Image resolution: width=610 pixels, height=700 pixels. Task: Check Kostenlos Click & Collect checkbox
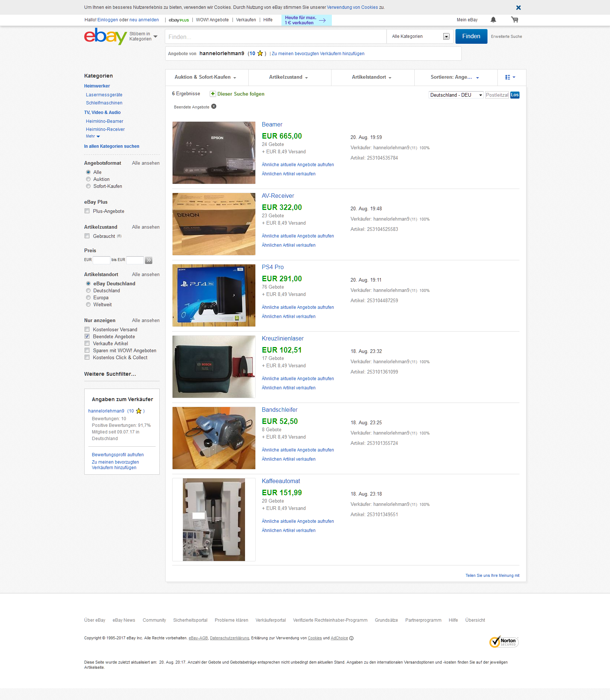point(87,357)
